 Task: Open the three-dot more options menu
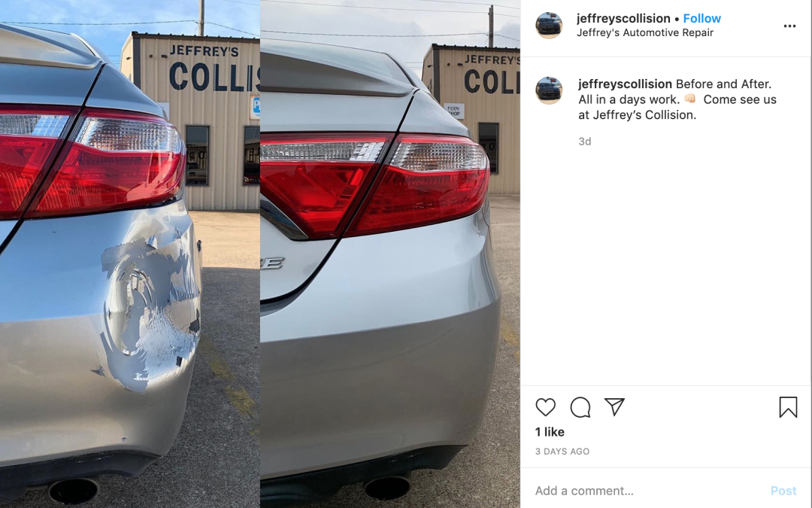pyautogui.click(x=789, y=26)
